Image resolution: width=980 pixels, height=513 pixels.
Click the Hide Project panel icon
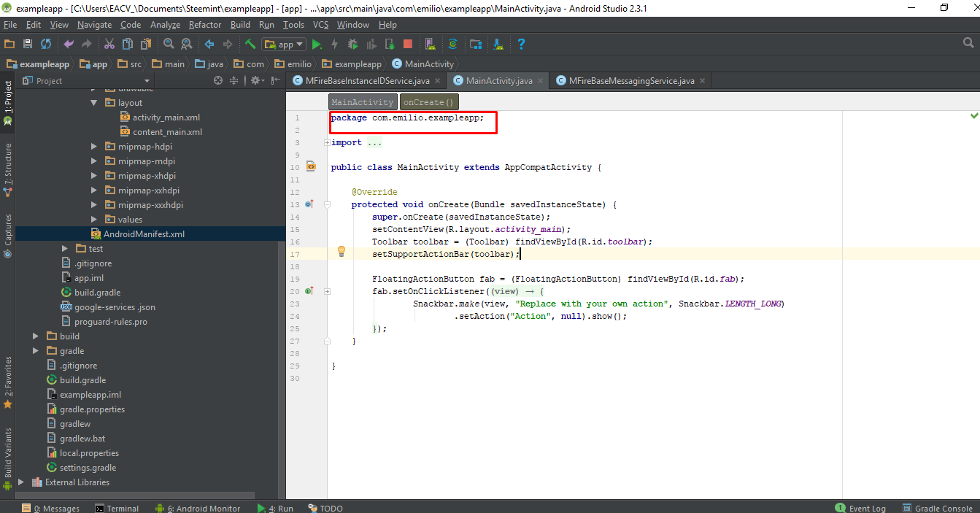276,80
